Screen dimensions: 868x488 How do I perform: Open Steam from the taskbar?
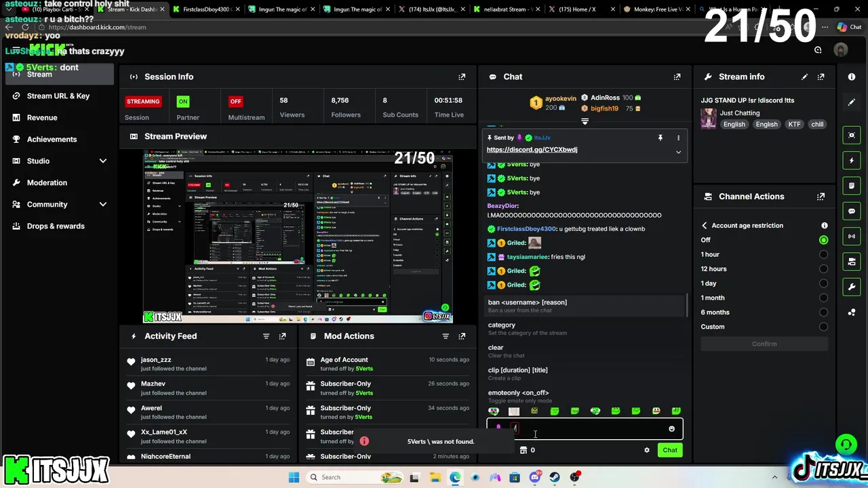click(555, 477)
